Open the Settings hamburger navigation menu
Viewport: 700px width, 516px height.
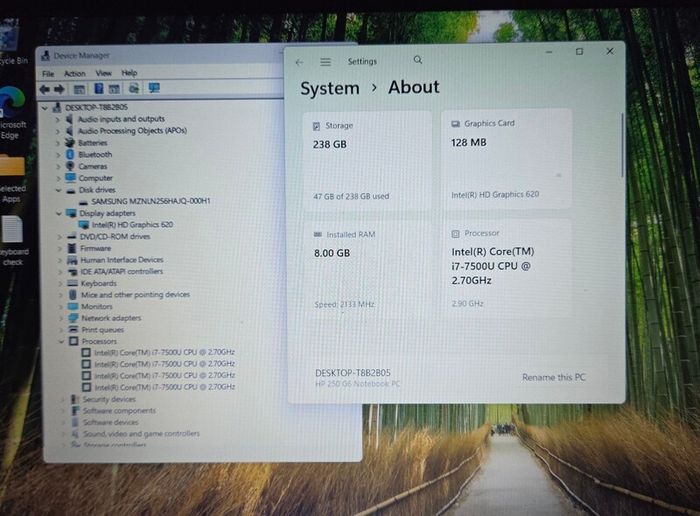point(325,62)
